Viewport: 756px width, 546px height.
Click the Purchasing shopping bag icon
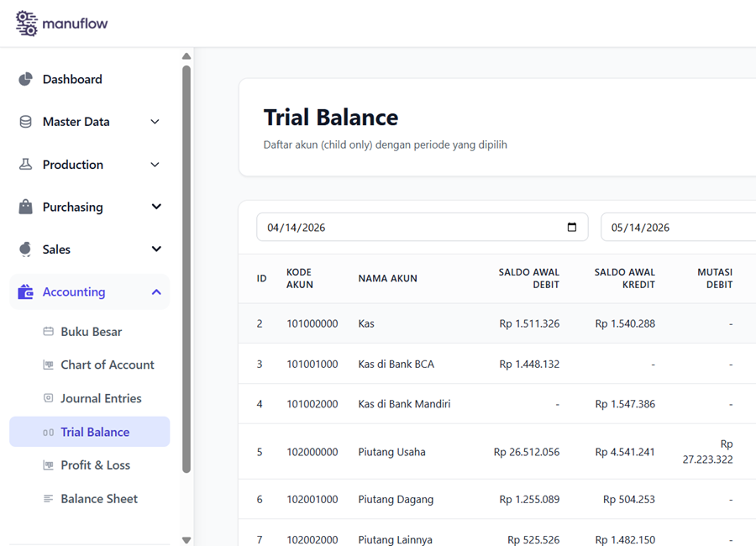click(25, 207)
